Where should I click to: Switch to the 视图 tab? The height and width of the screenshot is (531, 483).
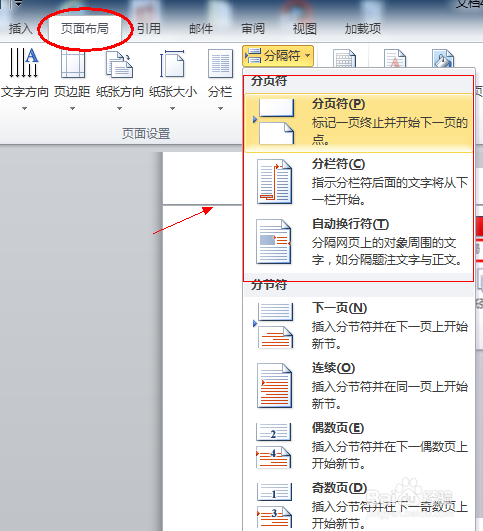click(x=304, y=29)
